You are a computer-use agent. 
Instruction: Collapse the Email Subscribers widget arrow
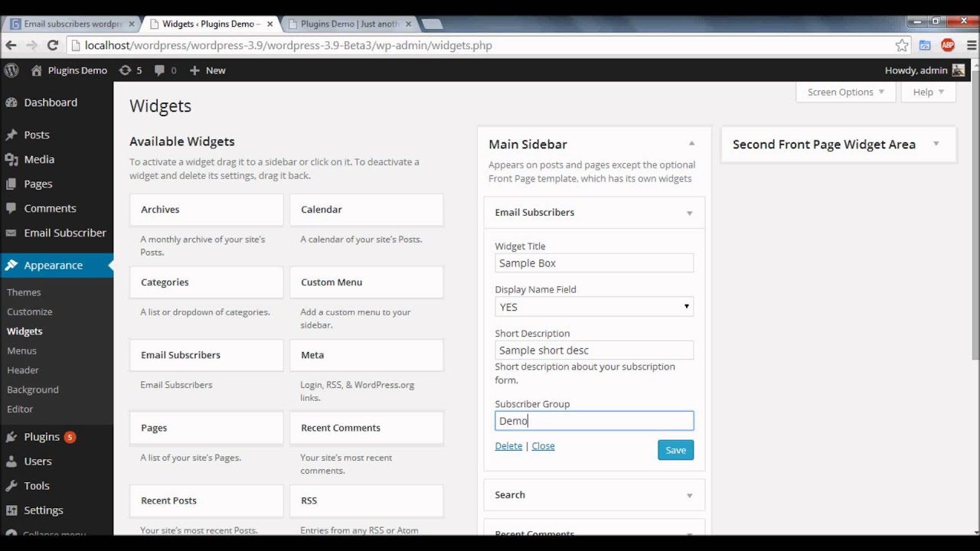click(689, 214)
